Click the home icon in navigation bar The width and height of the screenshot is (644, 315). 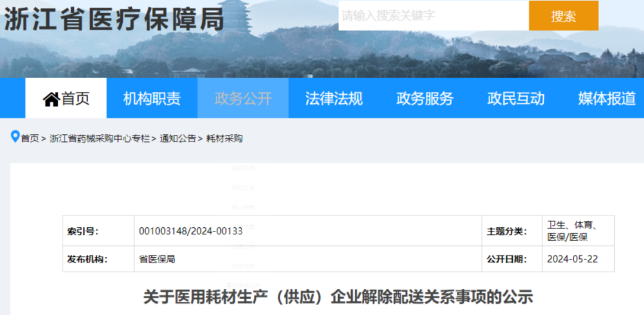click(51, 99)
